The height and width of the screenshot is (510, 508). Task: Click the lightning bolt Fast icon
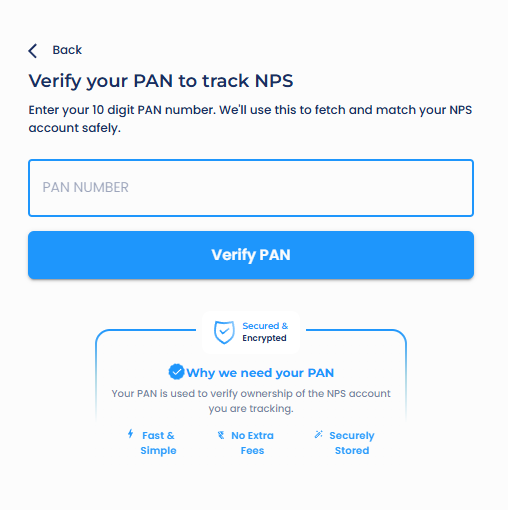pos(131,434)
